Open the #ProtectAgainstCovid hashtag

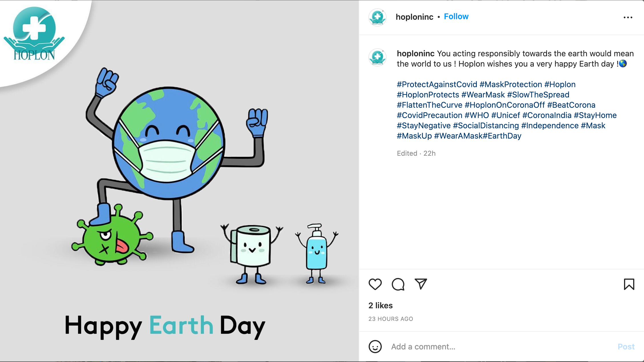coord(437,84)
